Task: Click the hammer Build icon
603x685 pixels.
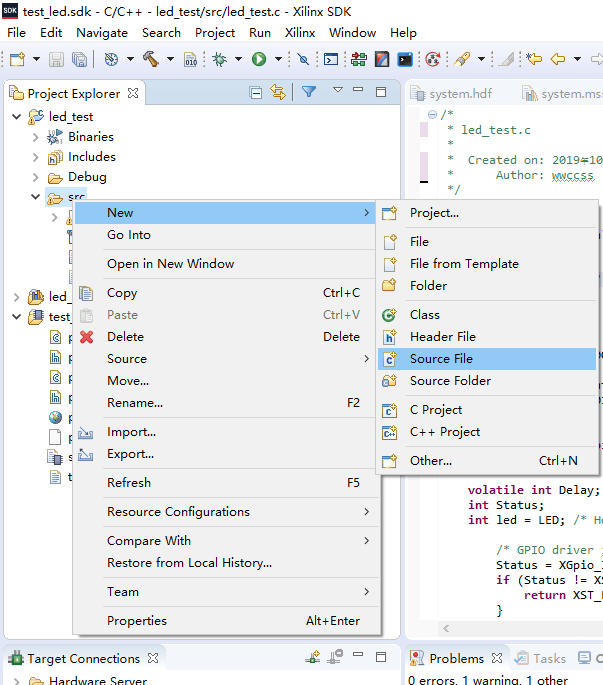Action: click(x=151, y=59)
